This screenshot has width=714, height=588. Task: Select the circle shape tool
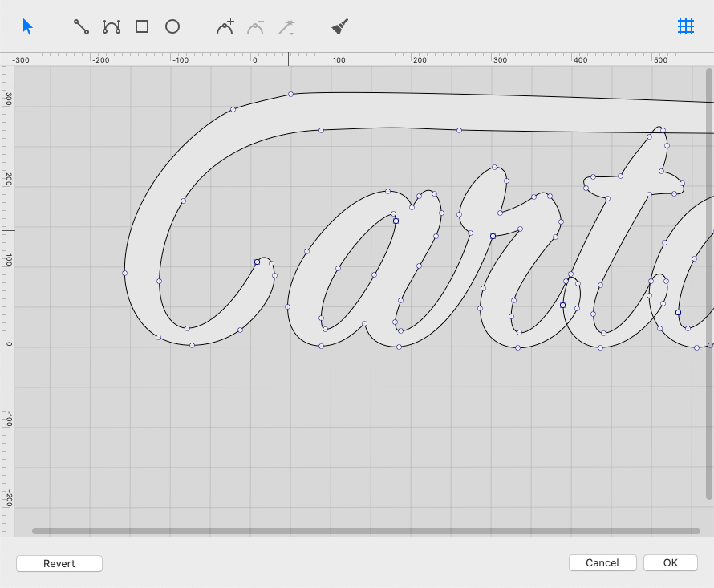coord(172,26)
